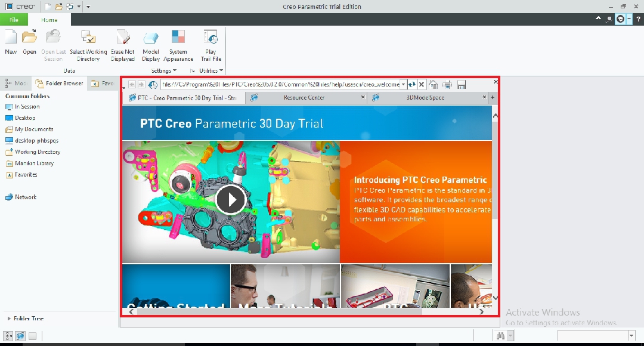Viewport: 644px width, 346px height.
Task: Expand the Folder Tree panel
Action: 9,319
